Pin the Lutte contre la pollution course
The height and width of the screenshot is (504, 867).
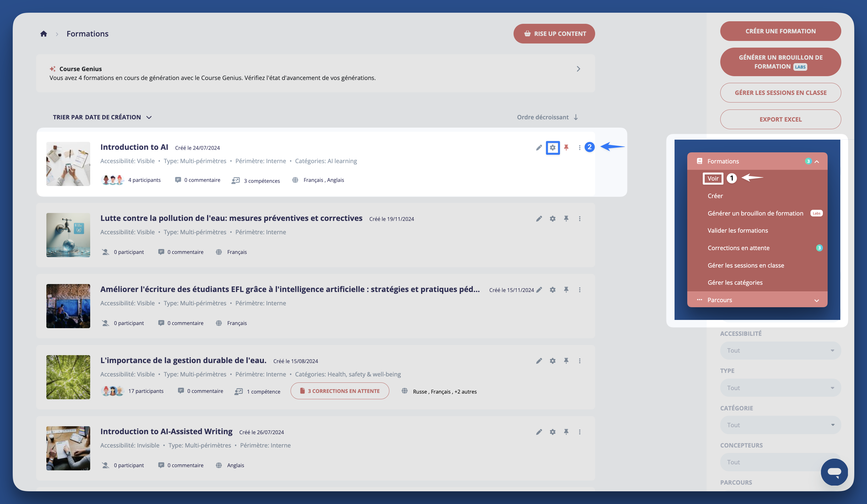click(566, 219)
